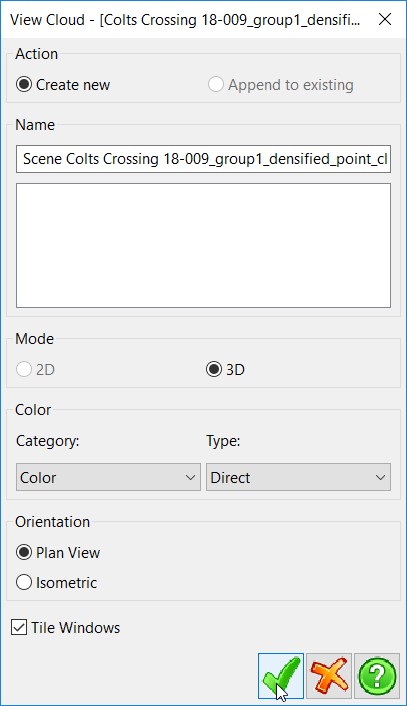
Task: Click the View Cloud title bar text
Action: 185,20
